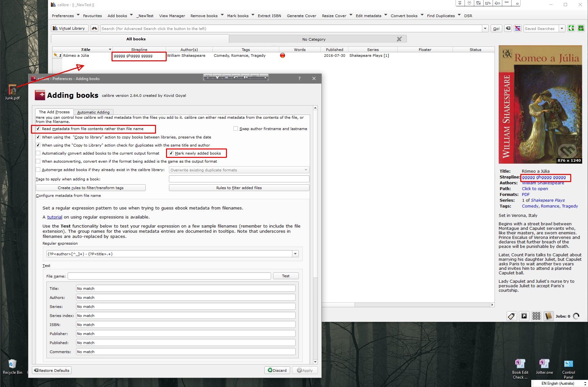Screen dimensions: 588x387
Task: Expand the Remove books dropdown arrow
Action: pos(222,15)
